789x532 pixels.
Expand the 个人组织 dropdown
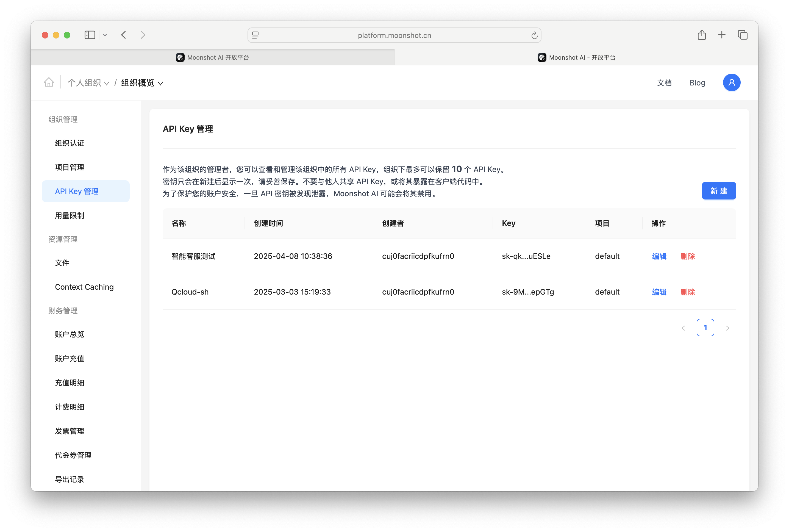pyautogui.click(x=88, y=83)
